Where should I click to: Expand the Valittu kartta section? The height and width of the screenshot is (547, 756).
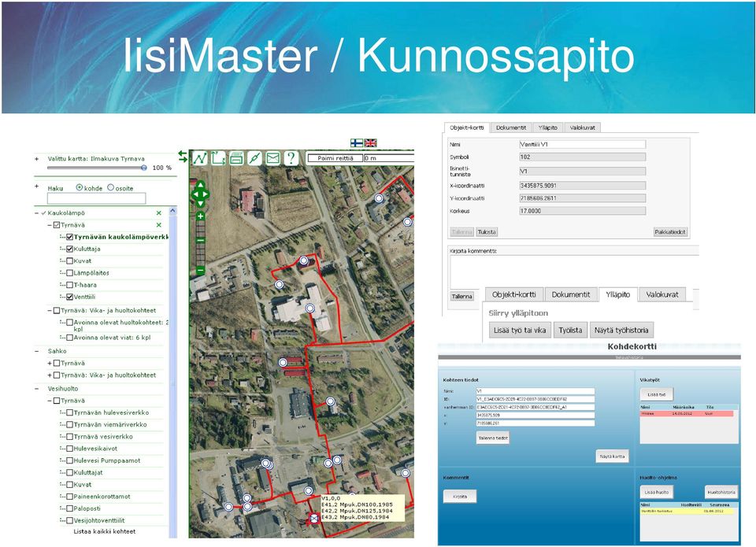[37, 158]
